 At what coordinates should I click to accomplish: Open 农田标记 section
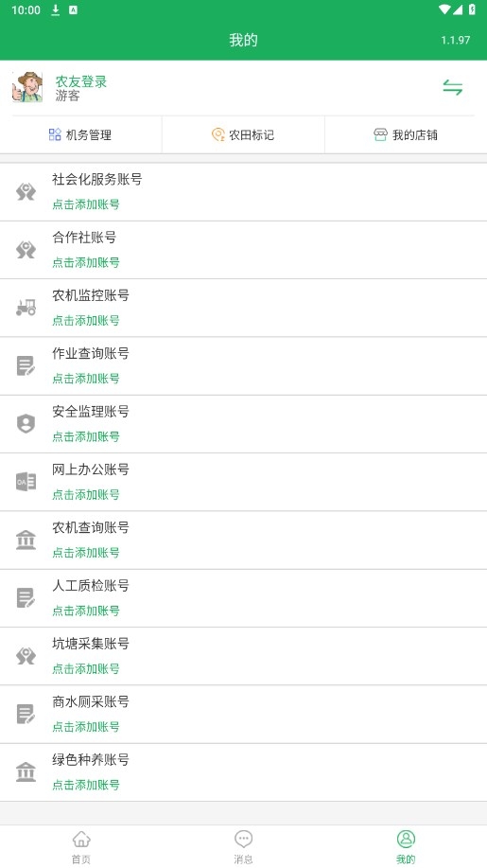[243, 134]
